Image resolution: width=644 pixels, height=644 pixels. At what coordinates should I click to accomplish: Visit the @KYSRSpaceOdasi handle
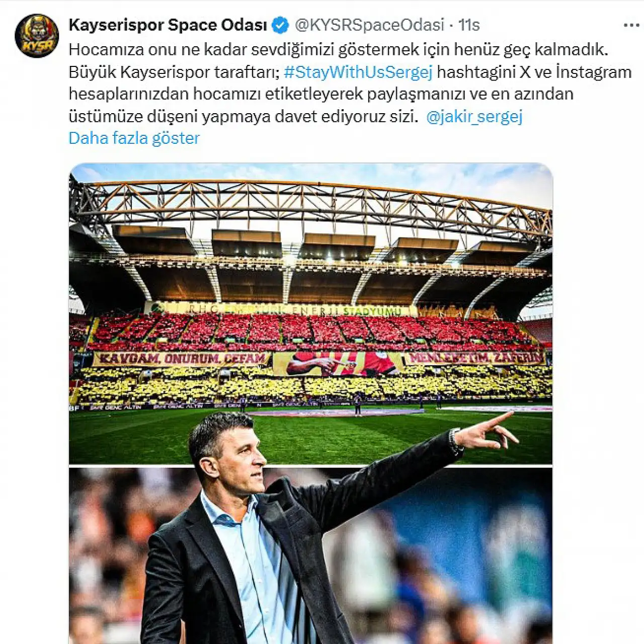[369, 25]
